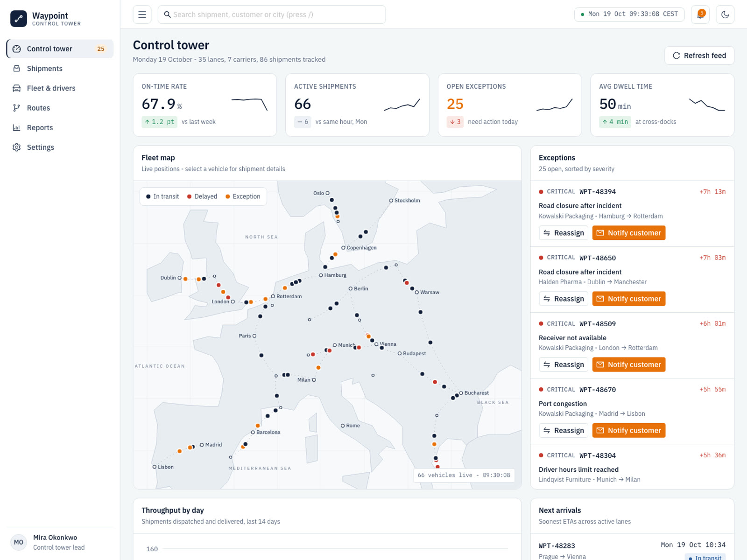Select the Oslo city marker
Image resolution: width=747 pixels, height=560 pixels.
(x=327, y=193)
